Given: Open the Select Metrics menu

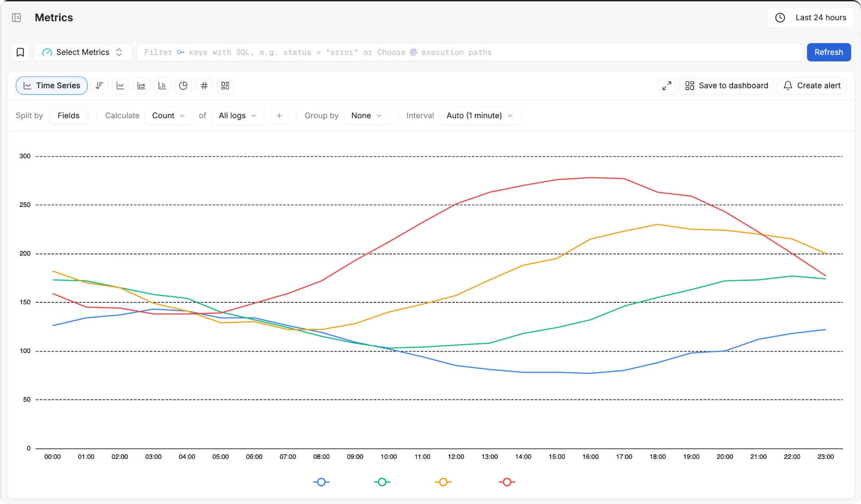Looking at the screenshot, I should point(83,52).
